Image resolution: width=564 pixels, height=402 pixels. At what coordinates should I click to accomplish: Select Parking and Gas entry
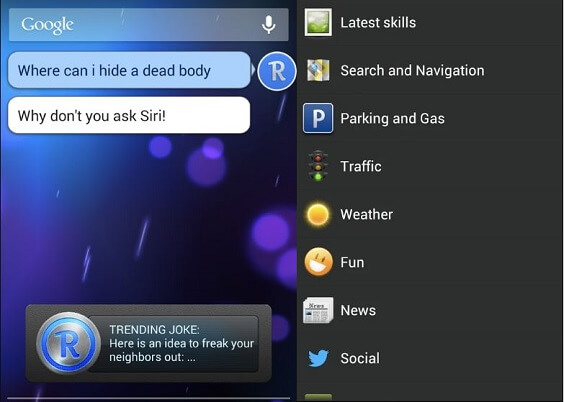coord(430,118)
